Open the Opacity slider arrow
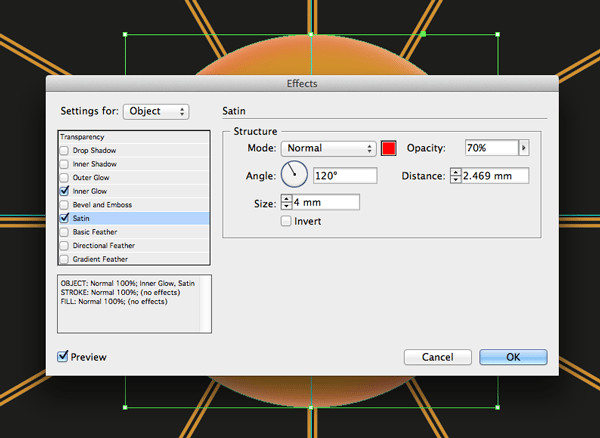This screenshot has height=438, width=600. (523, 148)
